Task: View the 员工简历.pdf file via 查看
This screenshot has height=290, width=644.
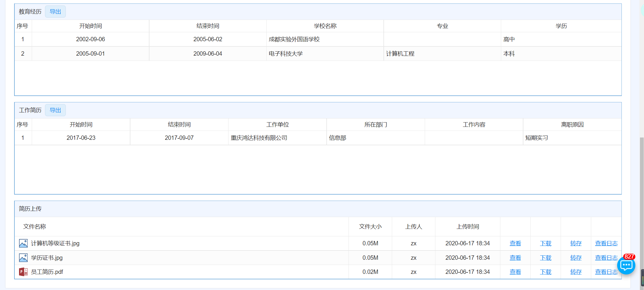Action: [x=515, y=272]
